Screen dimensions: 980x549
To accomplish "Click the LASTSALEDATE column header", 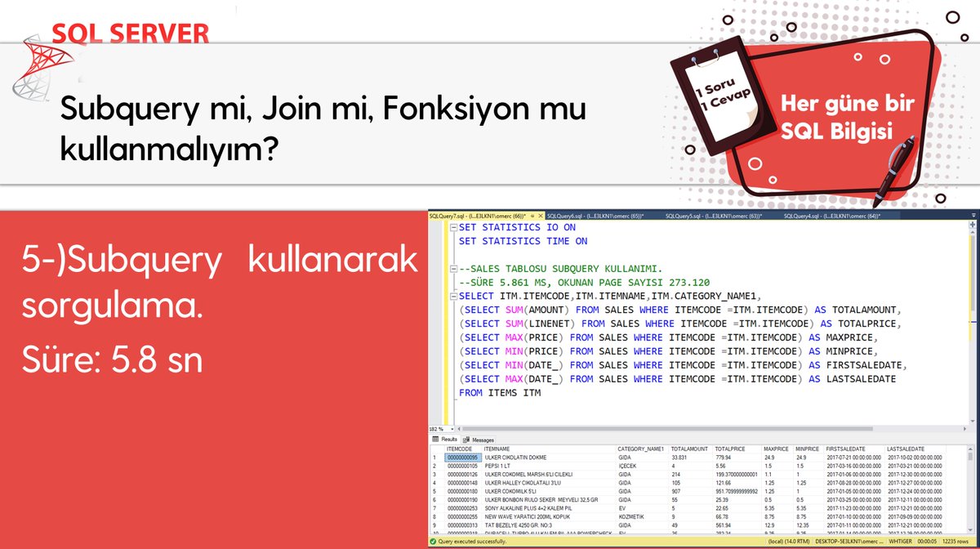I will point(915,449).
